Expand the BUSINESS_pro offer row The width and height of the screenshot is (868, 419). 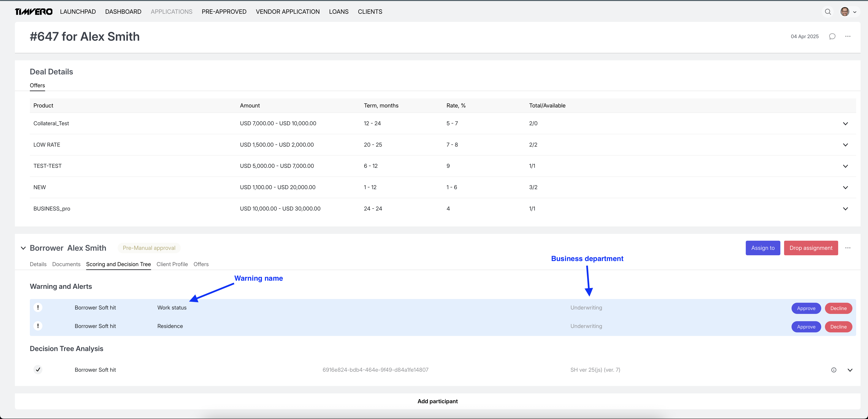pyautogui.click(x=845, y=209)
